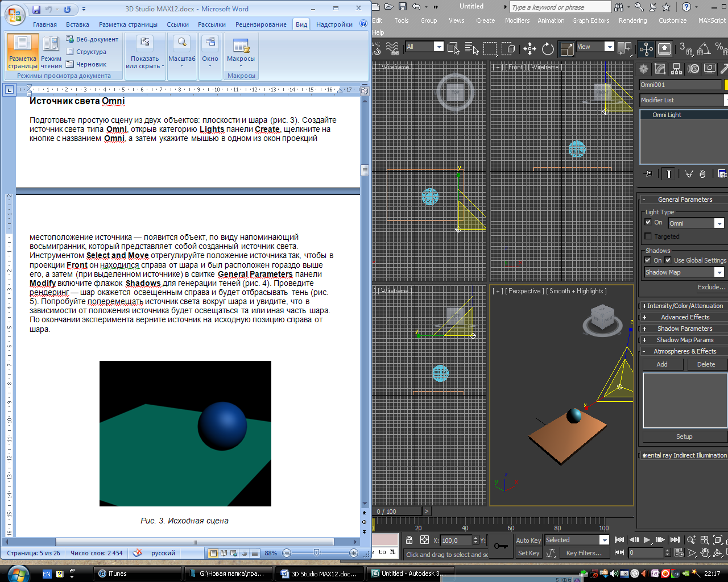Screen dimensions: 728x582
Task: Save the Word document via quick access
Action: pos(36,9)
